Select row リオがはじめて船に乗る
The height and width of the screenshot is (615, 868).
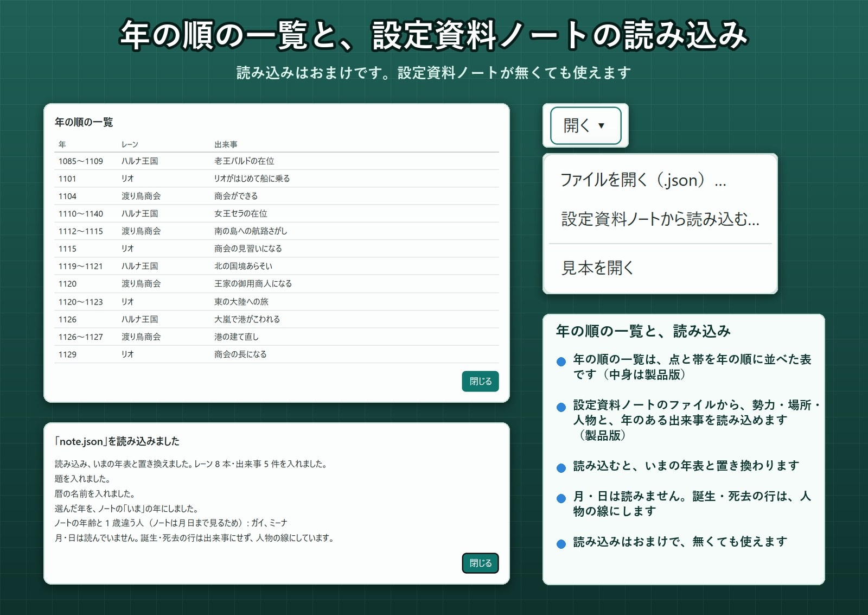coord(277,179)
